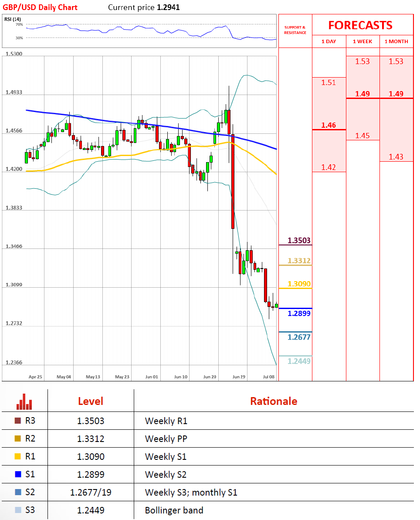Screen dimensions: 420x520
Task: Click the 1 month forecast value 1.53
Action: [x=396, y=61]
